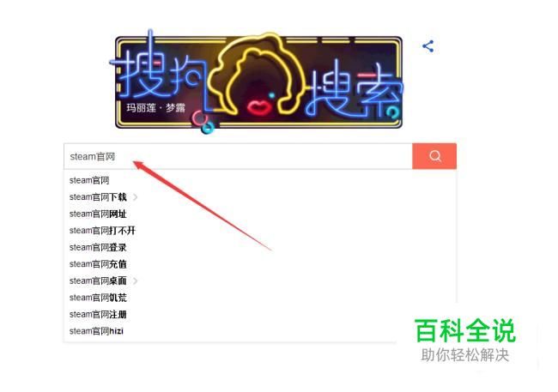Open the Sogou neon doodle logo
This screenshot has height=392, width=558.
click(x=258, y=82)
